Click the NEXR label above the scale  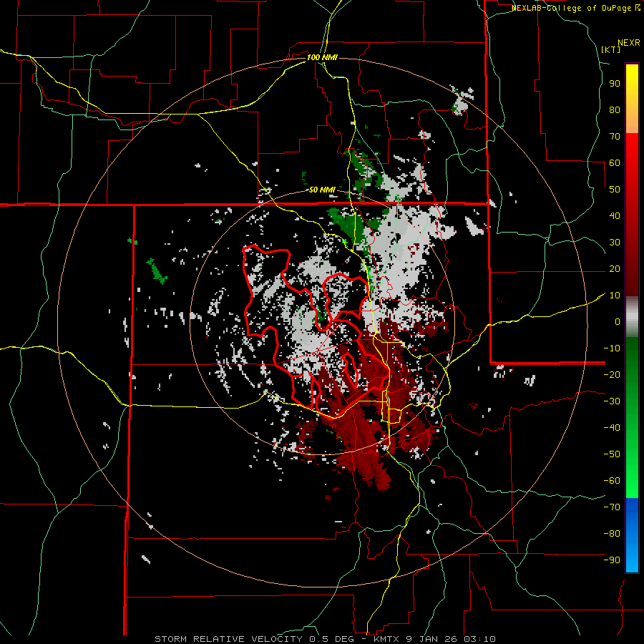[x=628, y=43]
